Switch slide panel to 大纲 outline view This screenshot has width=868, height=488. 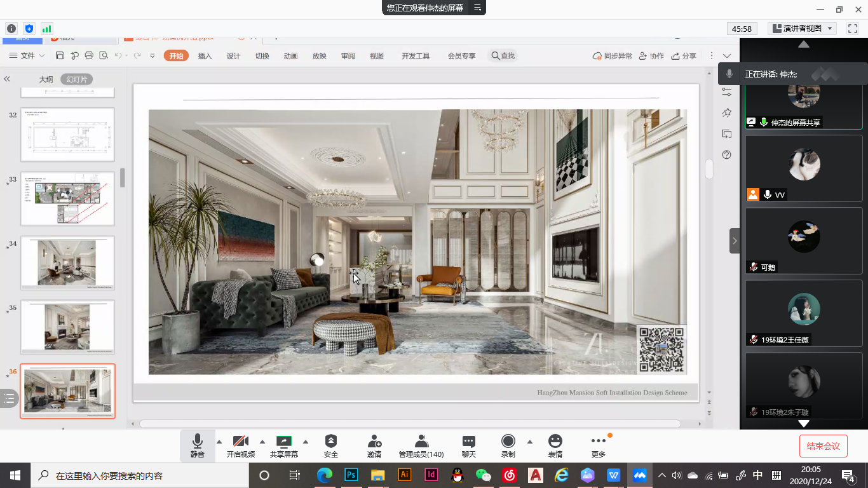coord(46,79)
